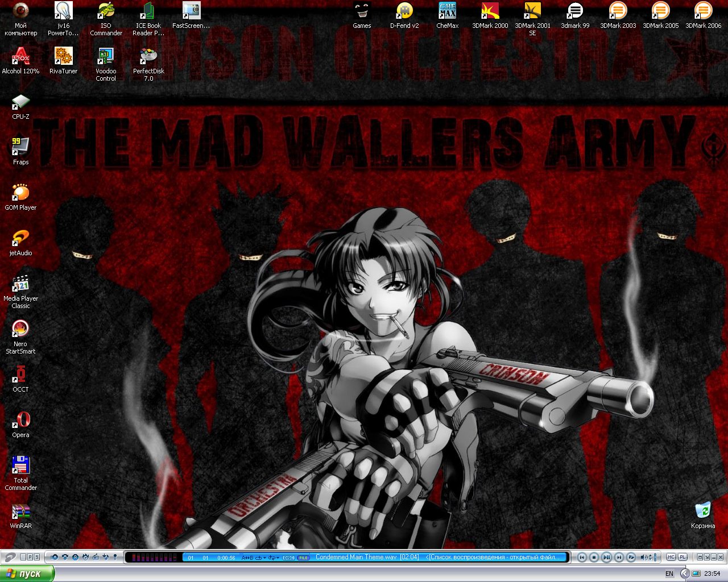Toggle play/pause in the jetAudio bar
The height and width of the screenshot is (582, 728).
coord(607,557)
